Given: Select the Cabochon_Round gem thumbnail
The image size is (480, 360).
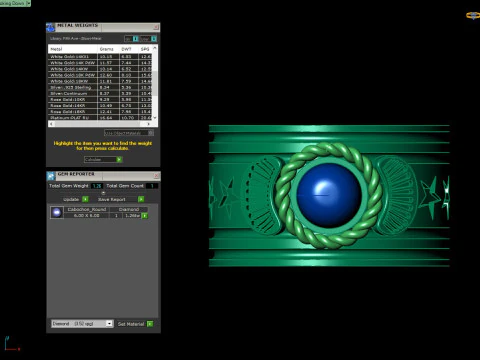Looking at the screenshot, I should [x=57, y=212].
